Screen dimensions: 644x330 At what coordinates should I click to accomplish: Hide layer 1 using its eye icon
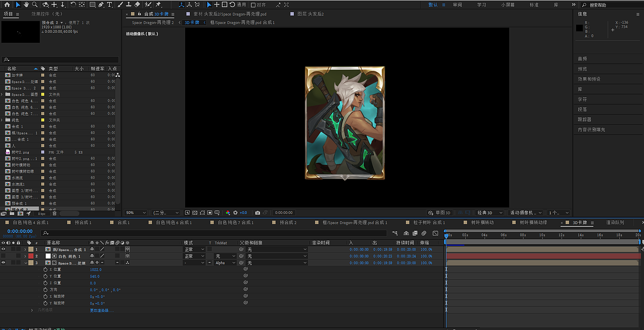click(4, 250)
